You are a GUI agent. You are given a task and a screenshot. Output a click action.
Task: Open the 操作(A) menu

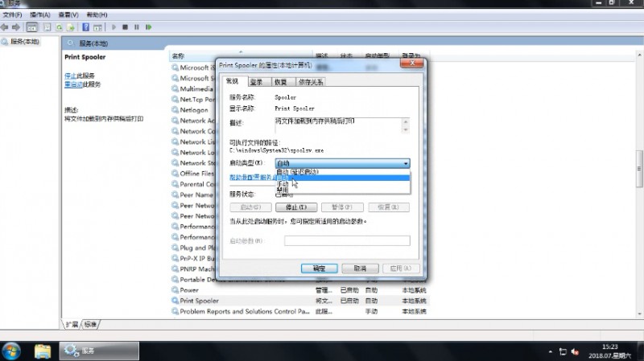pyautogui.click(x=39, y=14)
